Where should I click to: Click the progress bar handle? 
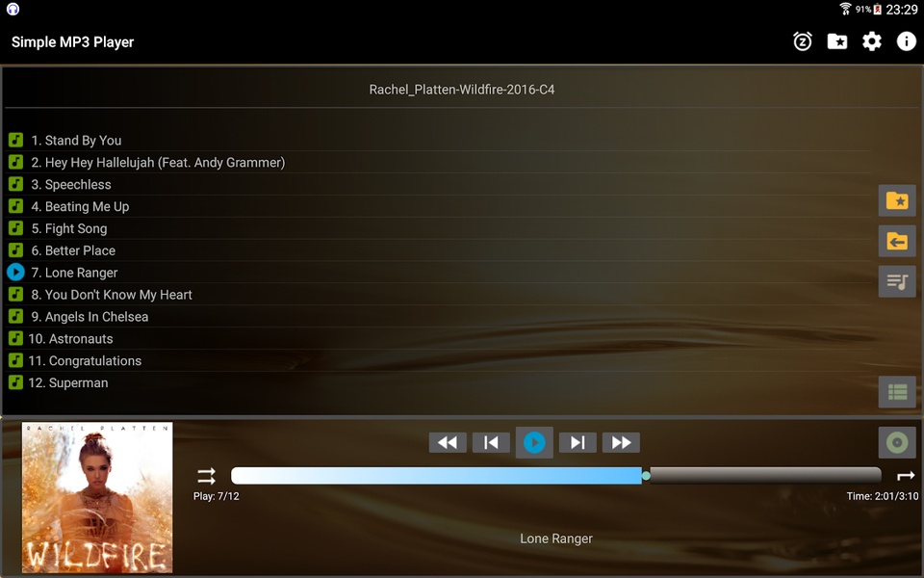coord(646,475)
